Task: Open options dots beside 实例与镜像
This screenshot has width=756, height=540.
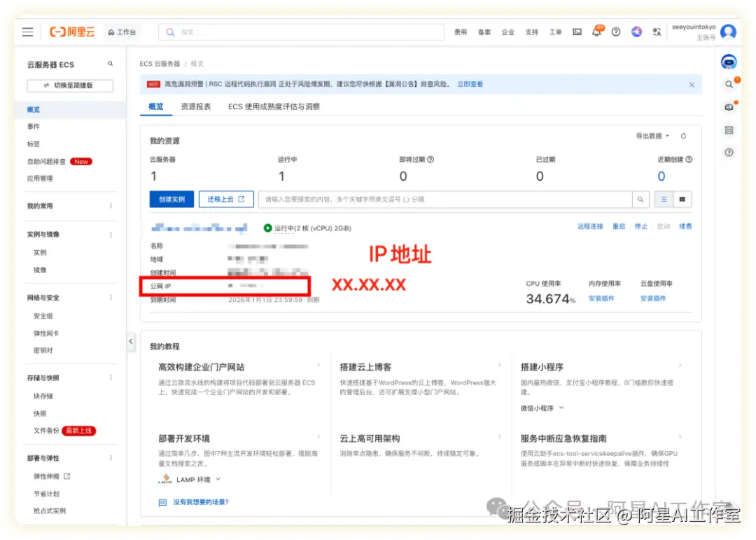Action: [x=111, y=235]
